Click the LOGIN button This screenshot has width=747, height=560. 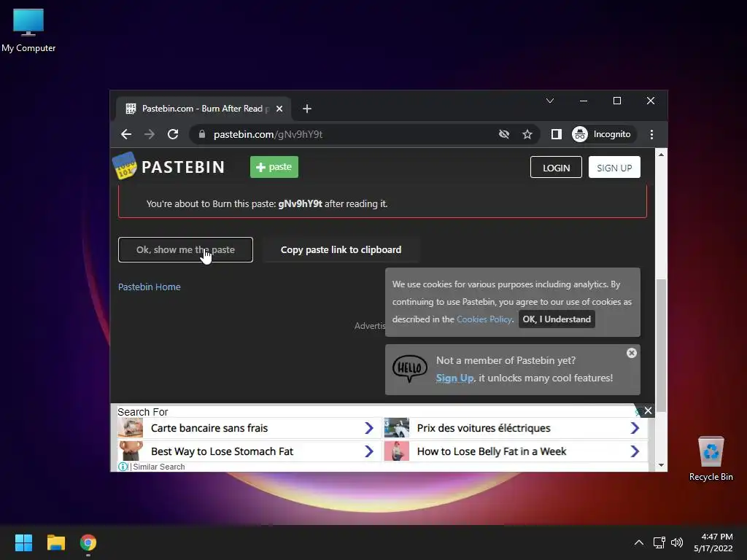(556, 168)
